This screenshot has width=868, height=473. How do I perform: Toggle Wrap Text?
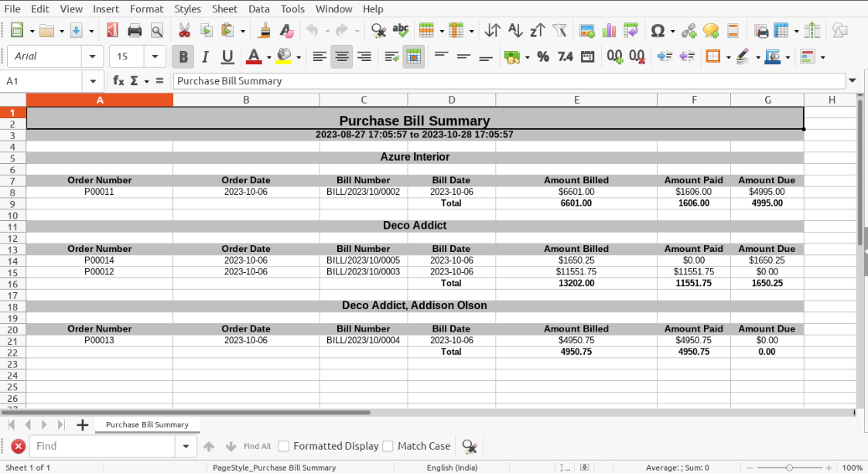(392, 56)
